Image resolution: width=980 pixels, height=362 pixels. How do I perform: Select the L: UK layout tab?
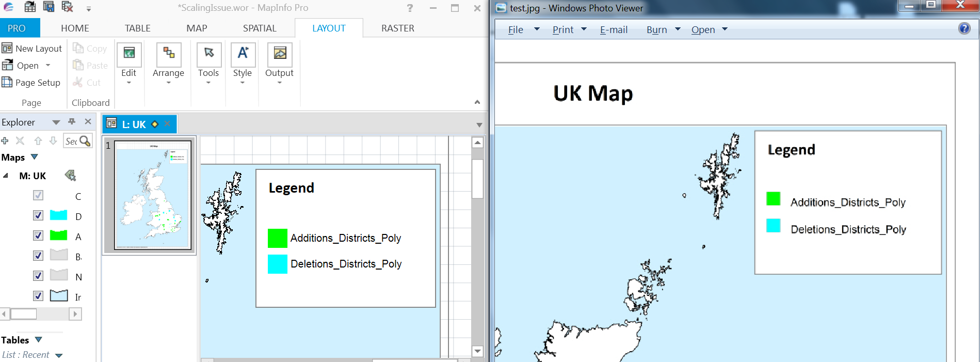pyautogui.click(x=134, y=124)
